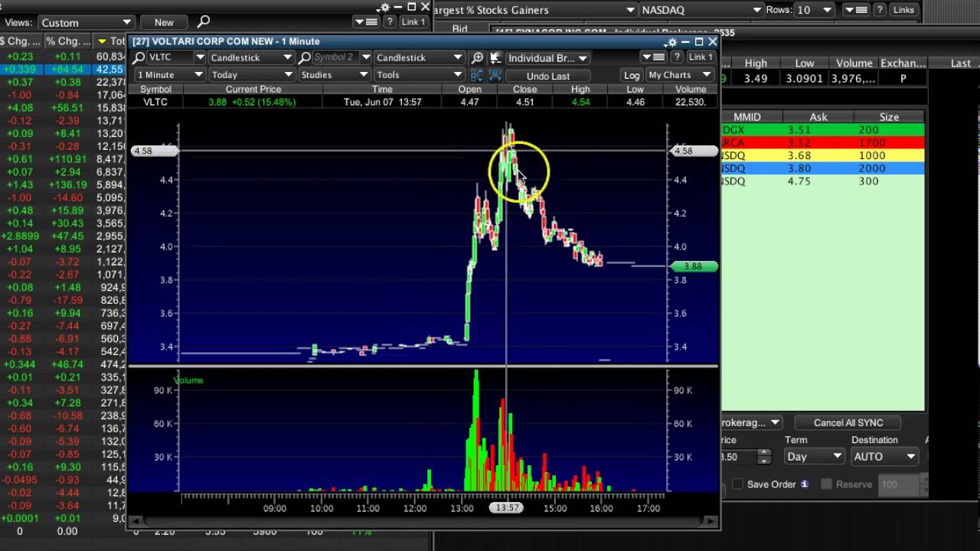The width and height of the screenshot is (980, 551).
Task: Select the yellow 3.68 ask row
Action: (823, 155)
